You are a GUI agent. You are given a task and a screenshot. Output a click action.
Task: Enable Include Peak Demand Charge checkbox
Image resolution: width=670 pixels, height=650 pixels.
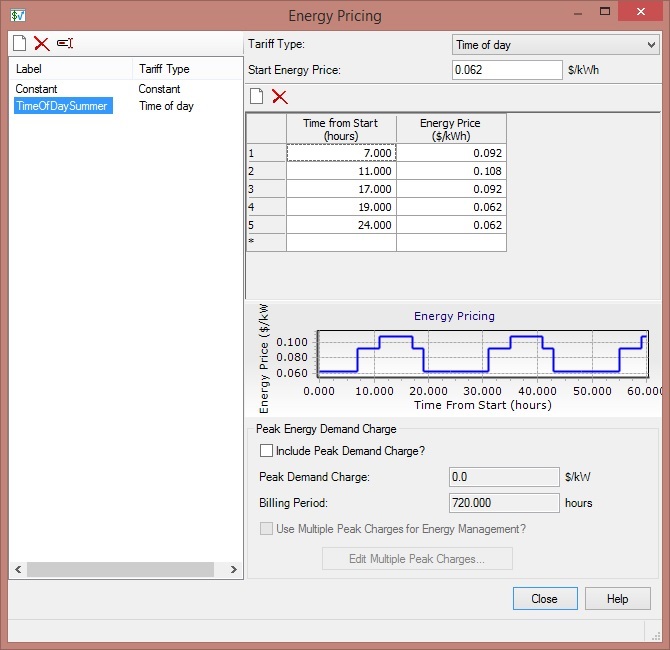(266, 451)
